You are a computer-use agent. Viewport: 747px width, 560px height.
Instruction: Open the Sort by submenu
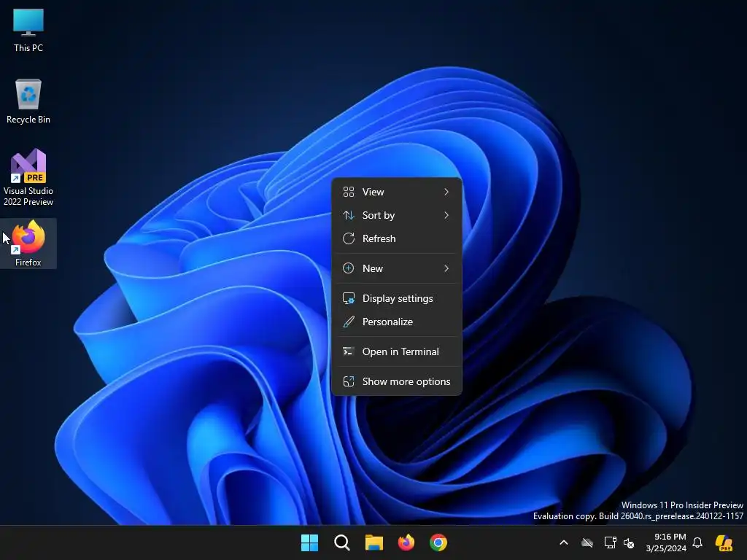396,215
